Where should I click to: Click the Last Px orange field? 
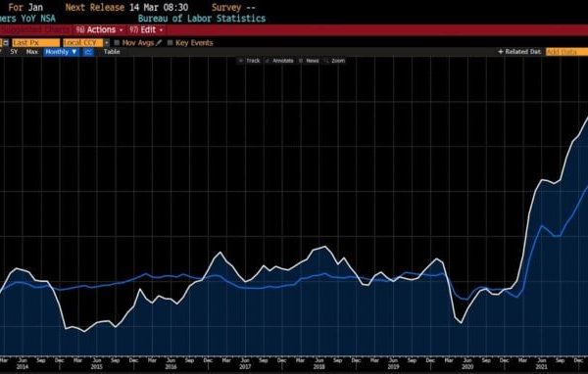coord(35,43)
